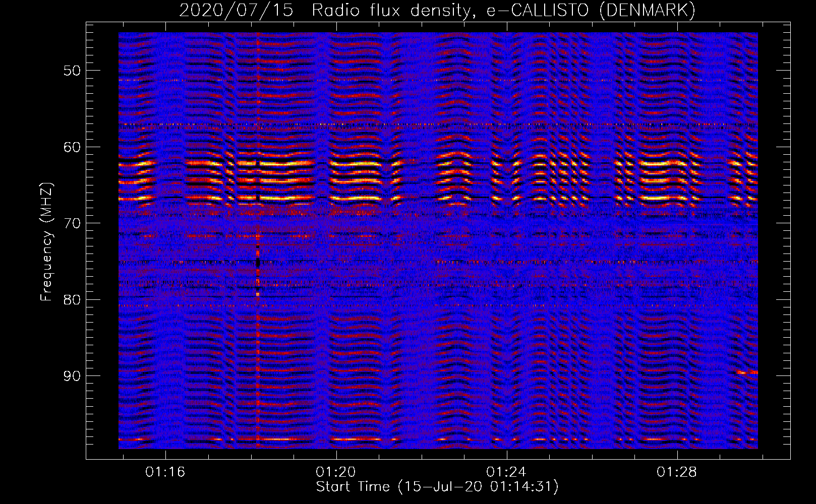Click the 50 frequency tick label
The height and width of the screenshot is (504, 816).
click(72, 71)
